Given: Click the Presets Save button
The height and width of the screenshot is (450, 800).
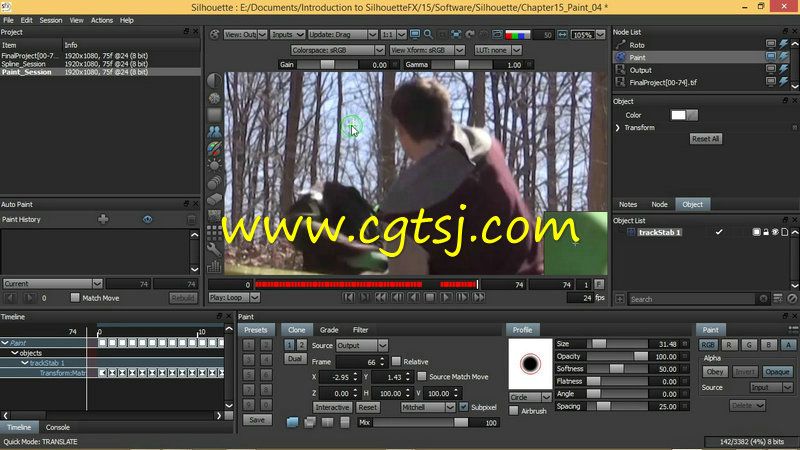Looking at the screenshot, I should click(257, 420).
